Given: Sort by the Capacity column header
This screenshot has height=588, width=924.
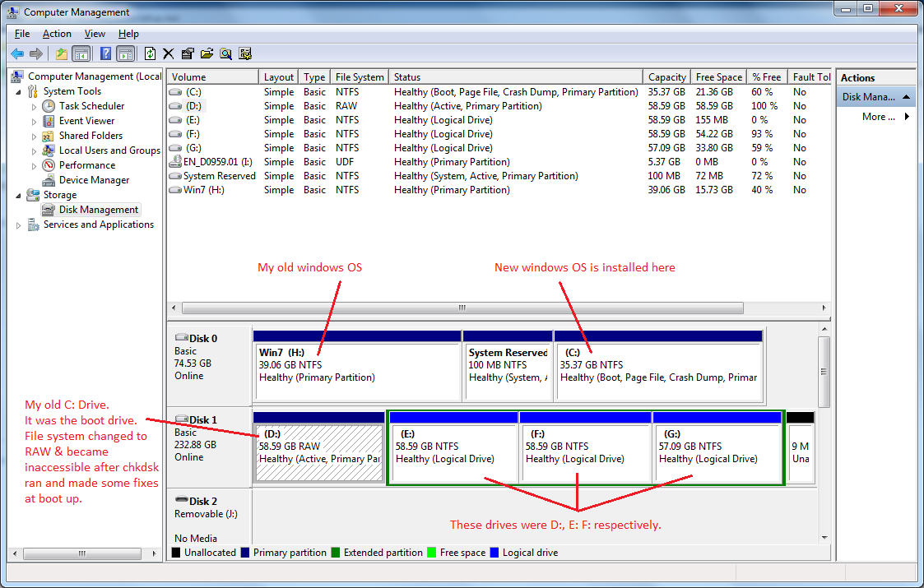Looking at the screenshot, I should click(x=666, y=77).
